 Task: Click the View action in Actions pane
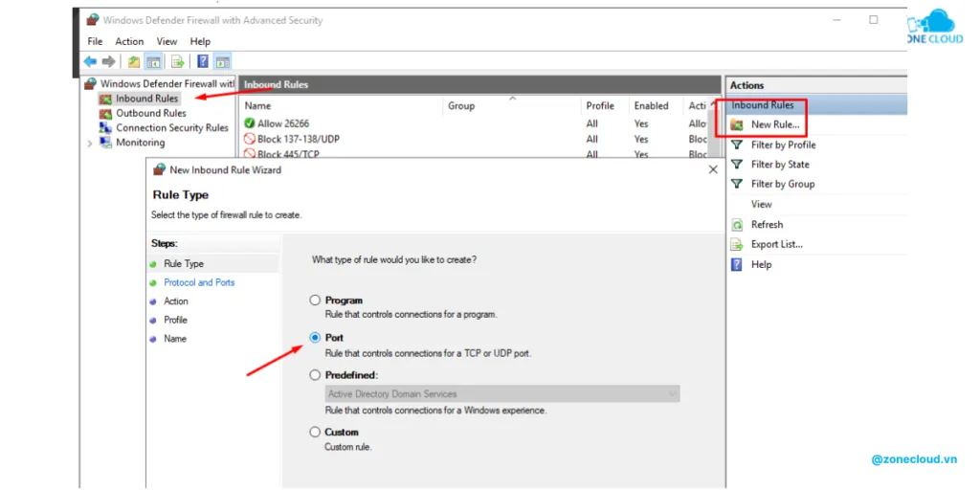click(761, 205)
